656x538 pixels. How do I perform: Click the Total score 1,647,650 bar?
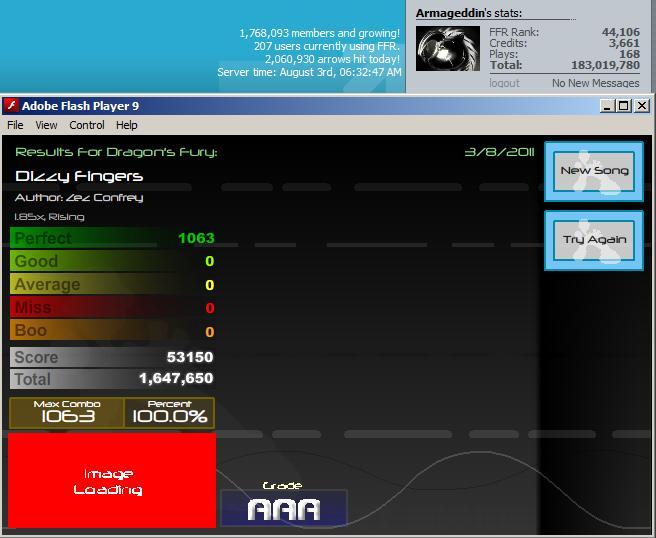[x=112, y=379]
